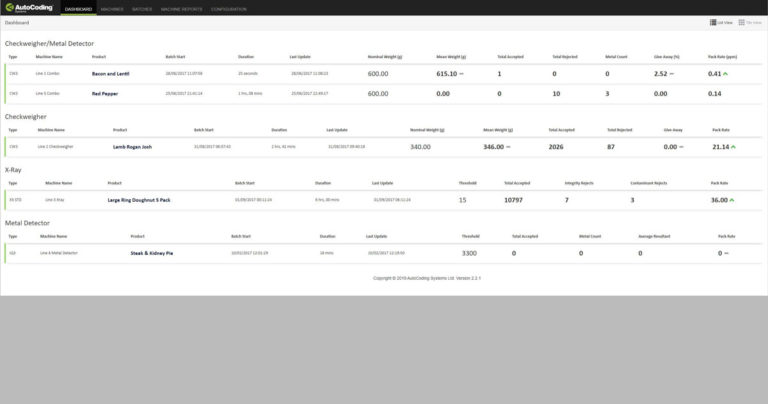This screenshot has height=404, width=768.
Task: Open the Red Pepper product row
Action: 105,93
